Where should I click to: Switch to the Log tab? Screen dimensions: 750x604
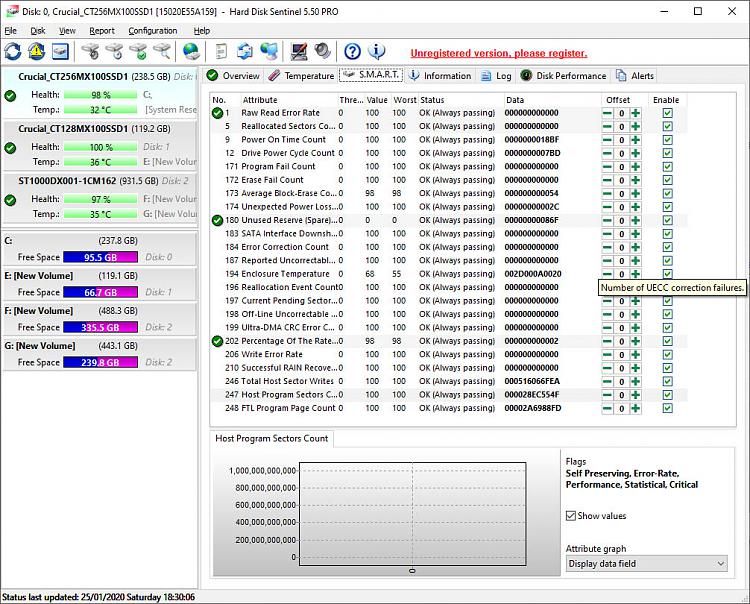pos(496,76)
